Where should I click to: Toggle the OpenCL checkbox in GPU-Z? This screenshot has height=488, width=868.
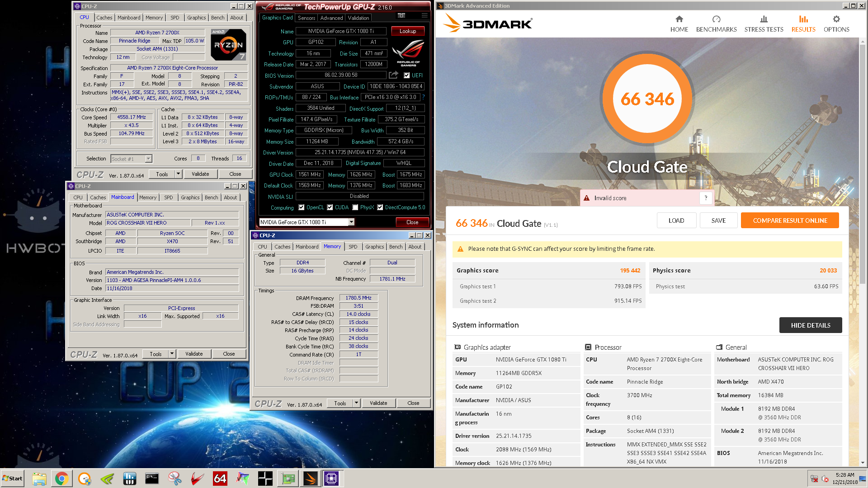(302, 207)
